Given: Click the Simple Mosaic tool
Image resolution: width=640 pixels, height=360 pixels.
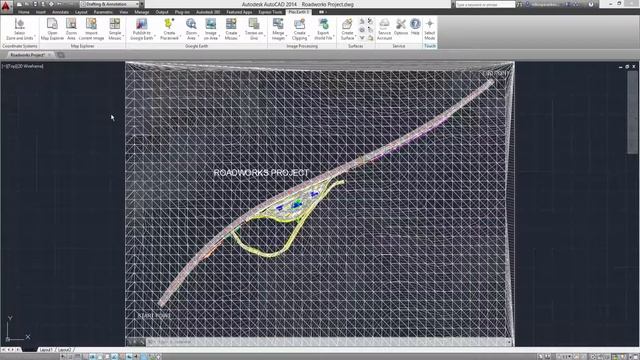Looking at the screenshot, I should pos(115,29).
